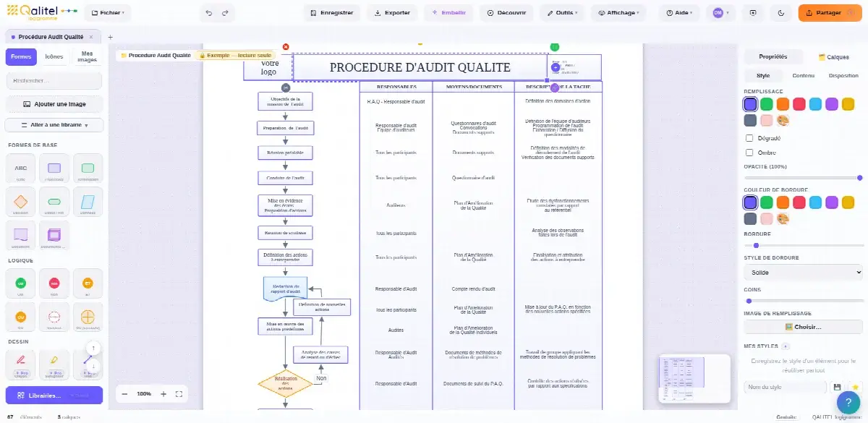868x423 pixels.
Task: Insert the single document shape
Action: (21, 235)
